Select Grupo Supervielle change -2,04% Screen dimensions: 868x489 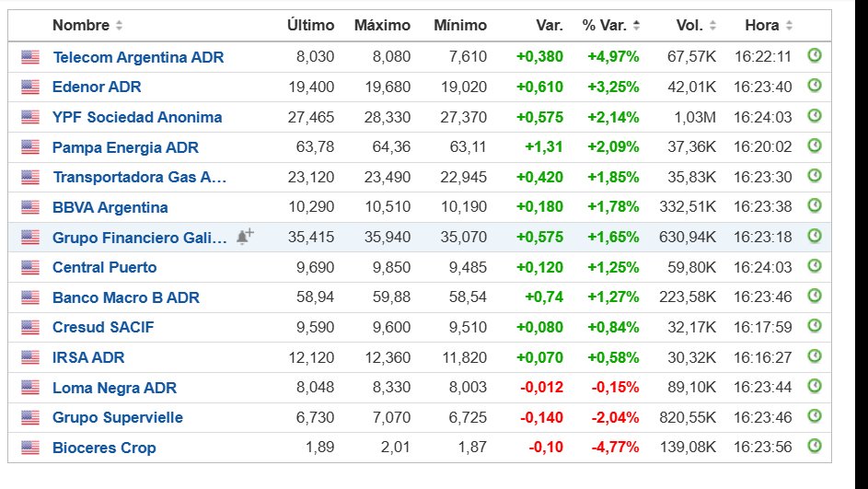click(615, 417)
